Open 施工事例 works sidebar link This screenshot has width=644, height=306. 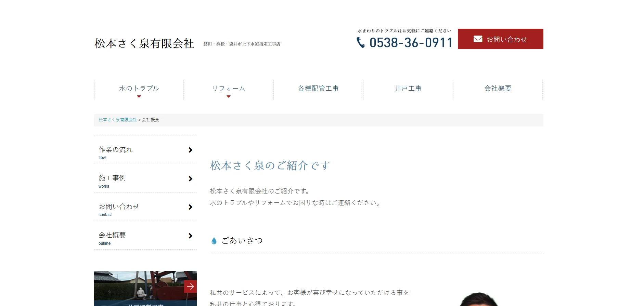pyautogui.click(x=145, y=178)
